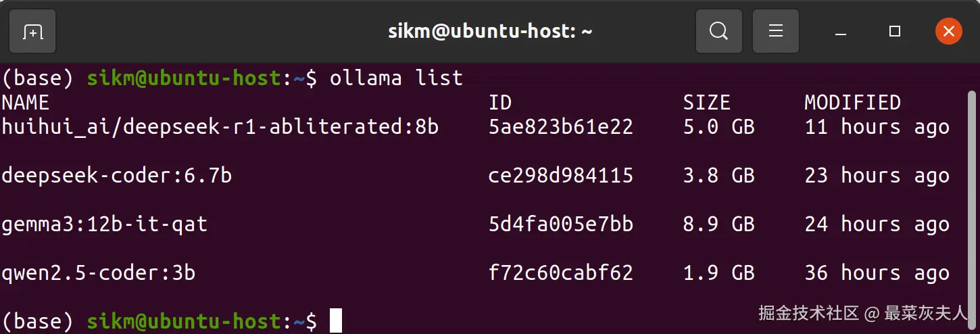Screen dimensions: 980x334
Task: Close the terminal with the orange button
Action: (949, 31)
